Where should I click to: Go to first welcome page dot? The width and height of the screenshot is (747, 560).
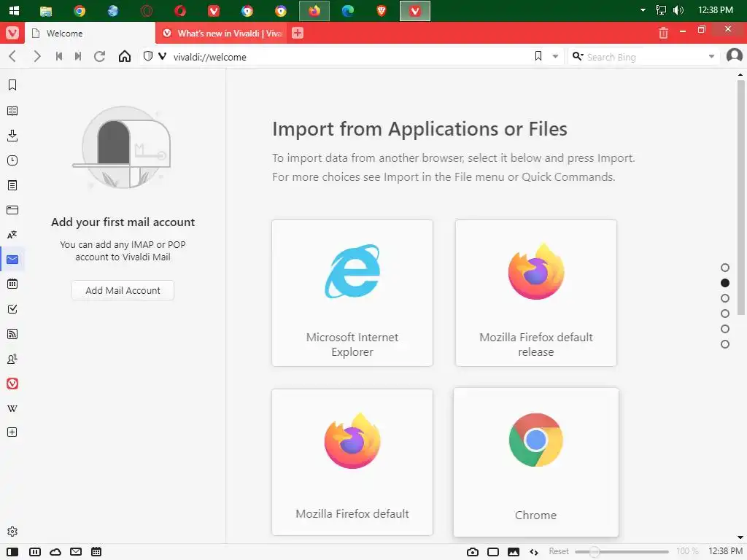point(725,268)
